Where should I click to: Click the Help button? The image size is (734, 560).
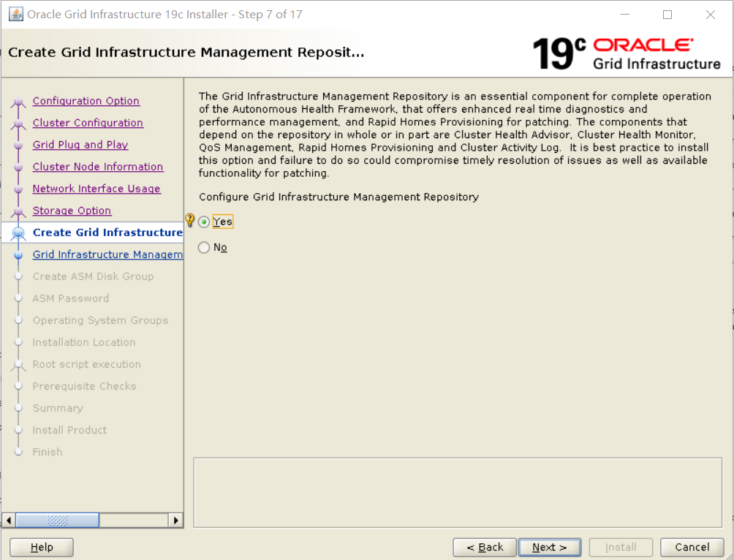42,548
